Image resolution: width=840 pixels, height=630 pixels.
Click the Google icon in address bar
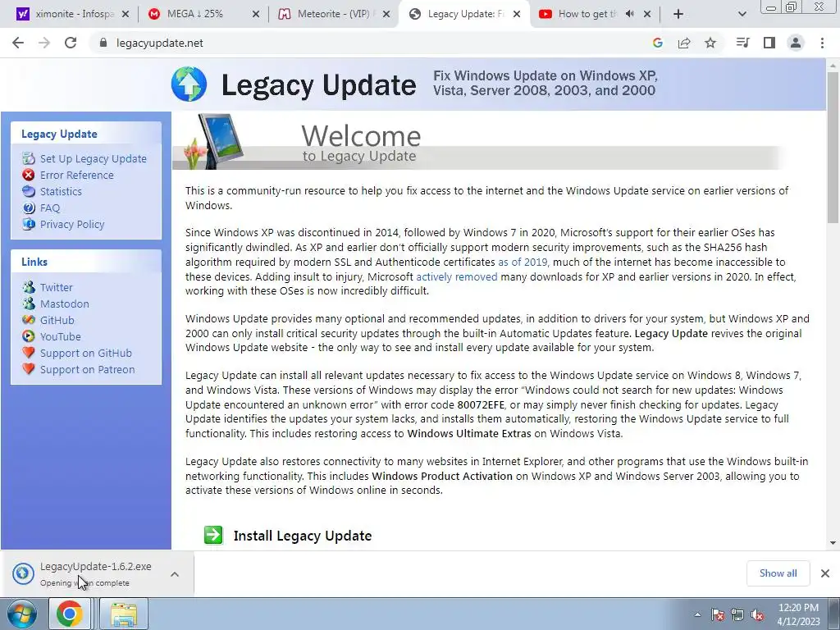click(x=657, y=43)
